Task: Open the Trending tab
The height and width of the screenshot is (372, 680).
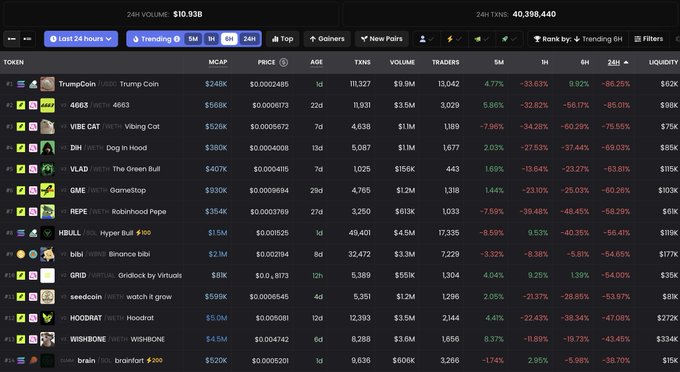Action: click(156, 39)
